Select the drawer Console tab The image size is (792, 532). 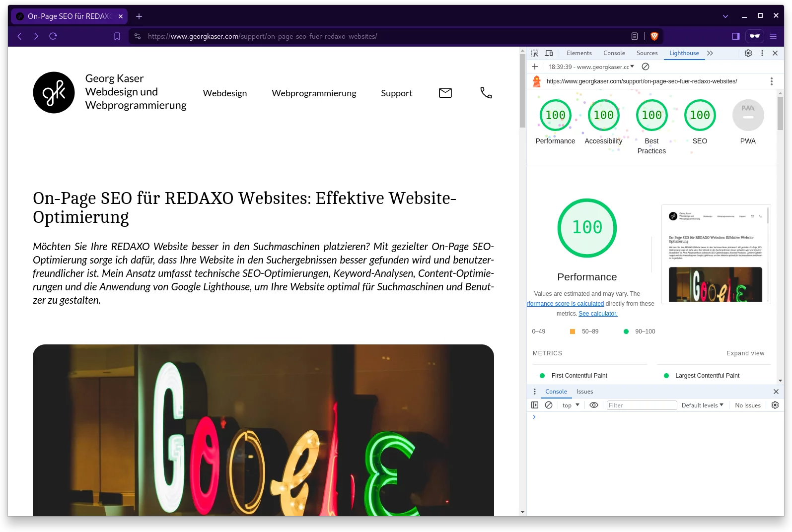(x=556, y=392)
